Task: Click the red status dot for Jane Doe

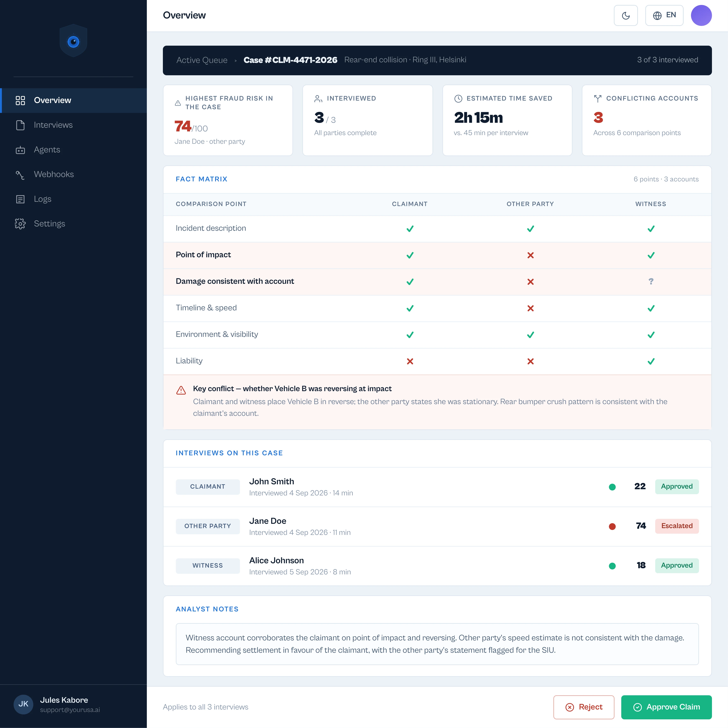Action: 612,526
